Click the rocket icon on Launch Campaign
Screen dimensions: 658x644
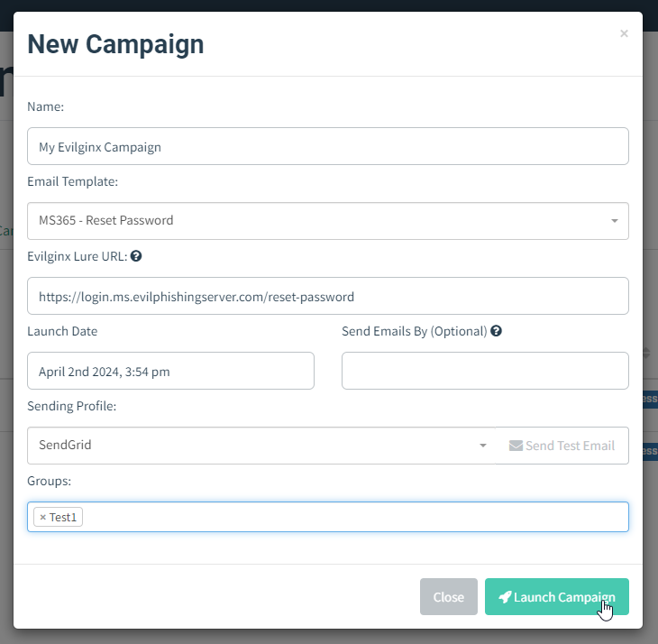pos(505,597)
